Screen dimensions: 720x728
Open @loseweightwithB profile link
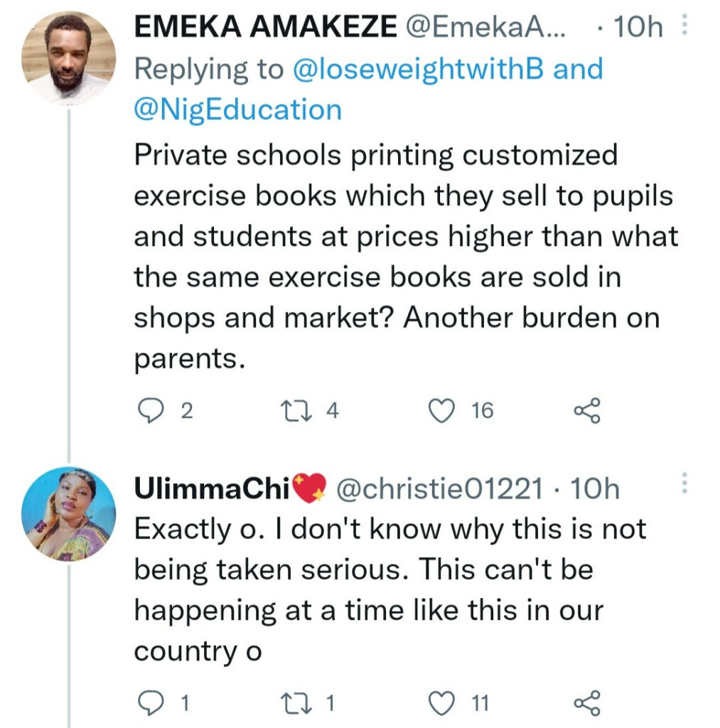click(420, 70)
